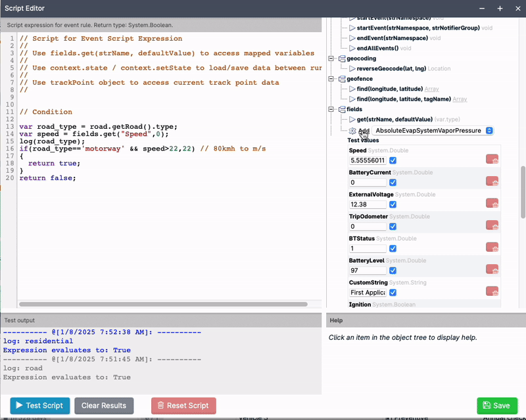Toggle the CustomString checkbox
This screenshot has height=420, width=526.
tap(393, 293)
